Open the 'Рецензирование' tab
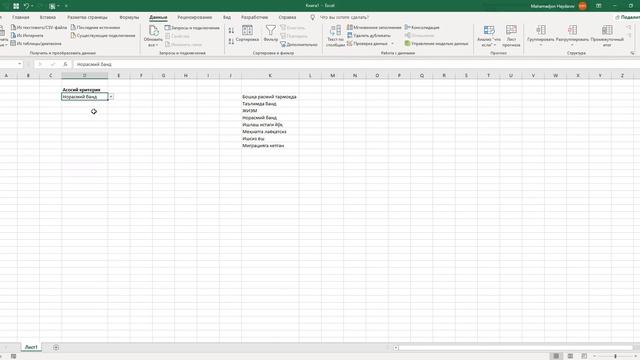Viewport: 640px width, 360px height. point(195,17)
